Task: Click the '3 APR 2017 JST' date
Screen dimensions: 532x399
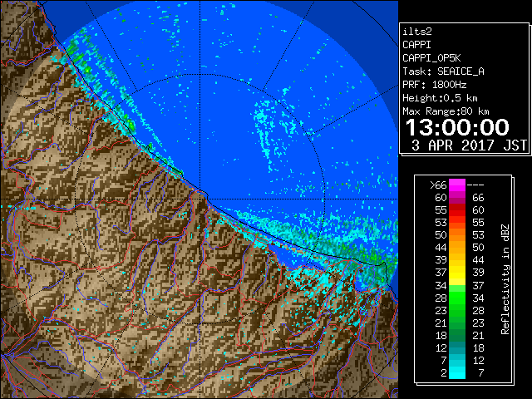Action: click(469, 145)
